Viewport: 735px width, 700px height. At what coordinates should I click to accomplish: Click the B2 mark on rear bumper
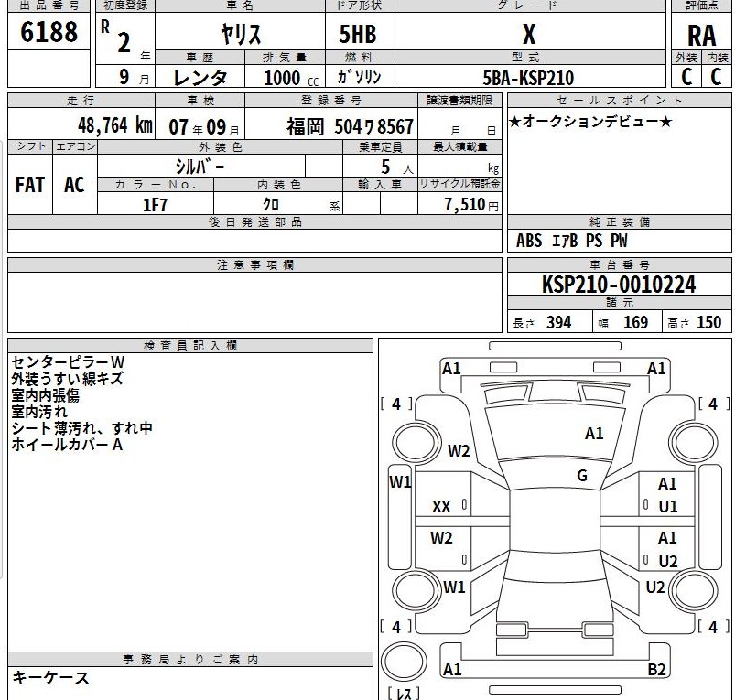pos(656,670)
